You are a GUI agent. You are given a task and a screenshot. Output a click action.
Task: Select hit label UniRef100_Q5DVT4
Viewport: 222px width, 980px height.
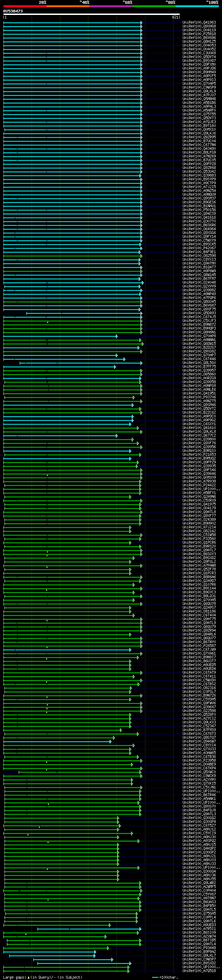click(199, 57)
